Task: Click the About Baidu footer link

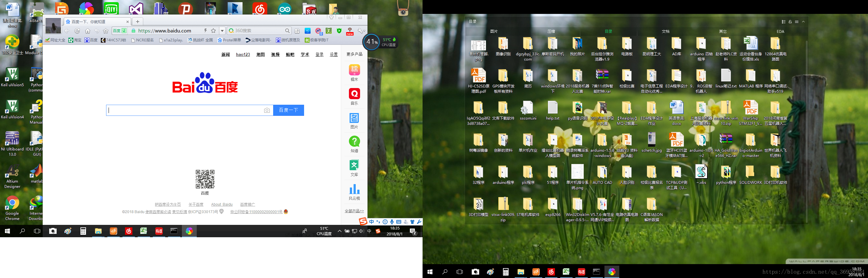Action: pyautogui.click(x=222, y=204)
